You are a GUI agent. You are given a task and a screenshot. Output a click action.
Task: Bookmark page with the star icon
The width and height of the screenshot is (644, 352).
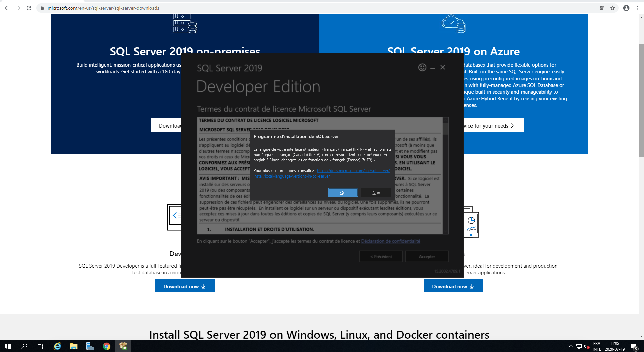[x=613, y=8]
